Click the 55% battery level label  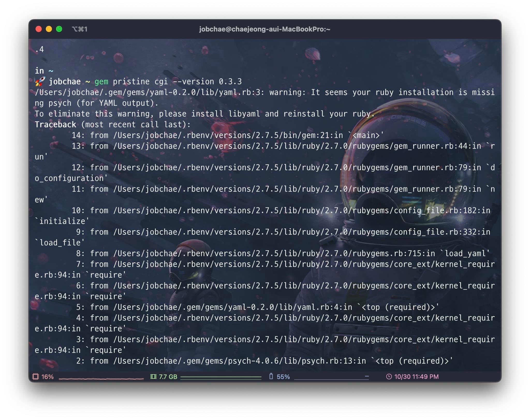pyautogui.click(x=283, y=377)
